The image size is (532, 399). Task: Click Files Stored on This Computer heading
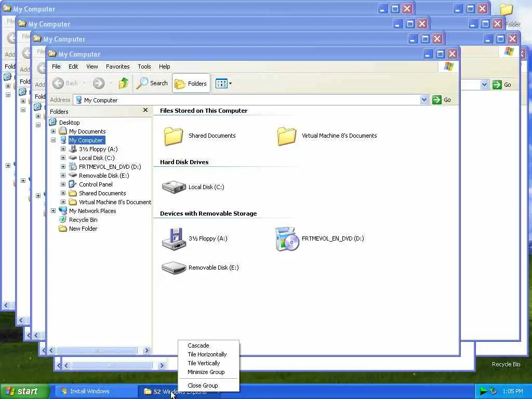204,111
